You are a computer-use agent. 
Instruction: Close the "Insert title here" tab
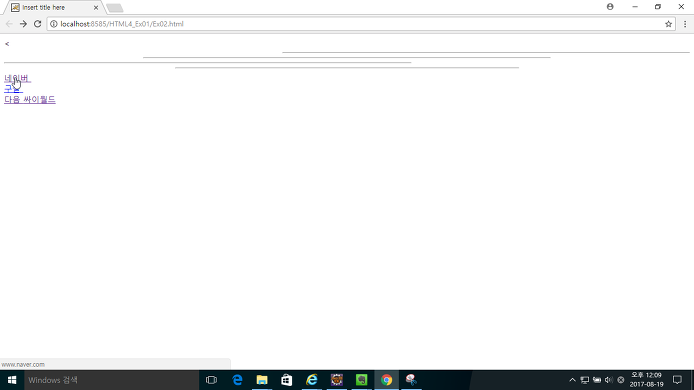[96, 8]
